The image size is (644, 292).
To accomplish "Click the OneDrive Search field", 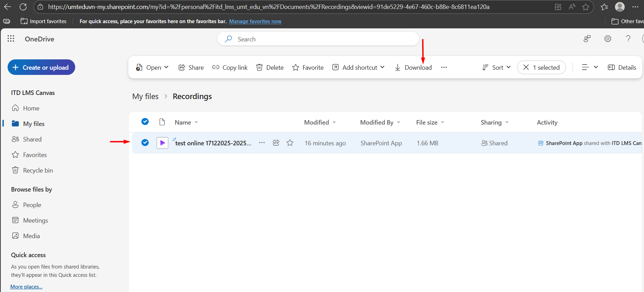I will point(318,39).
